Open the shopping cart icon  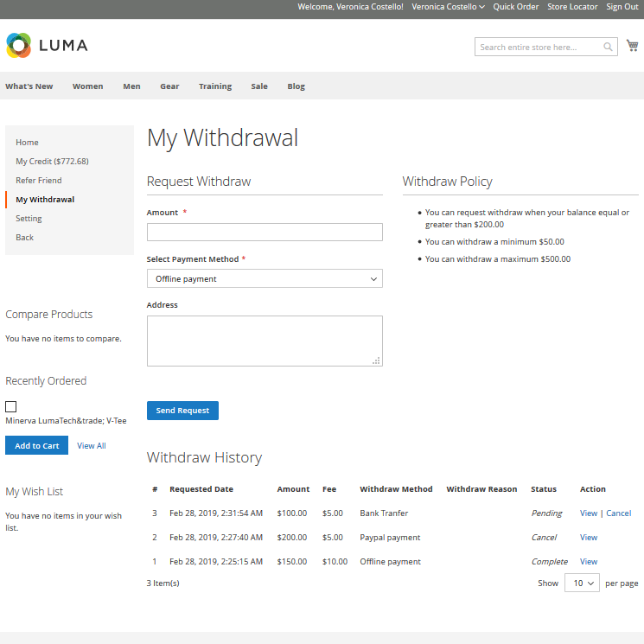[x=633, y=46]
